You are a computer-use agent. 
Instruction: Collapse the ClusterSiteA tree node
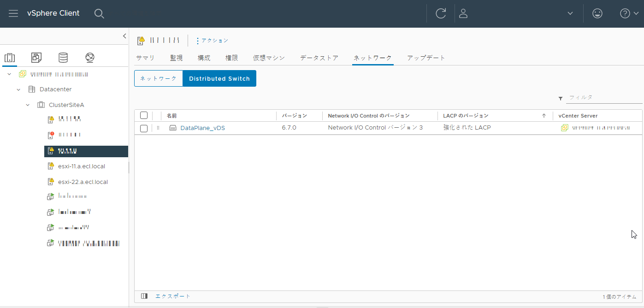[28, 105]
